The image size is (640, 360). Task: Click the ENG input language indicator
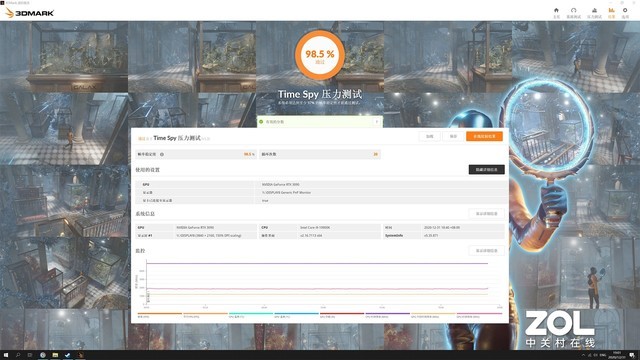[603, 355]
